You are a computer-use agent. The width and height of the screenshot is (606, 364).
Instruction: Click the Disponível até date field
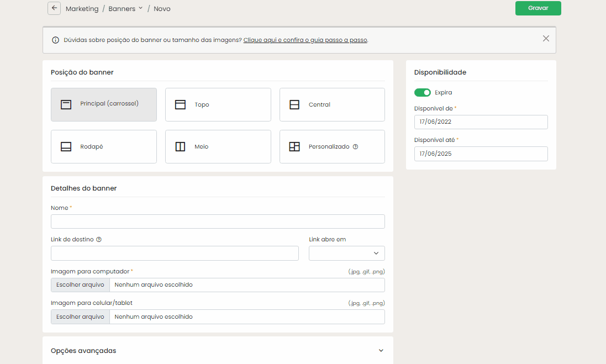[481, 154]
